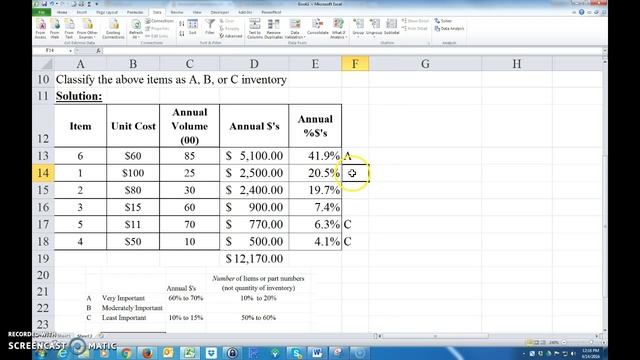Click the Subtotal icon
640x360 pixels.
coord(391,28)
